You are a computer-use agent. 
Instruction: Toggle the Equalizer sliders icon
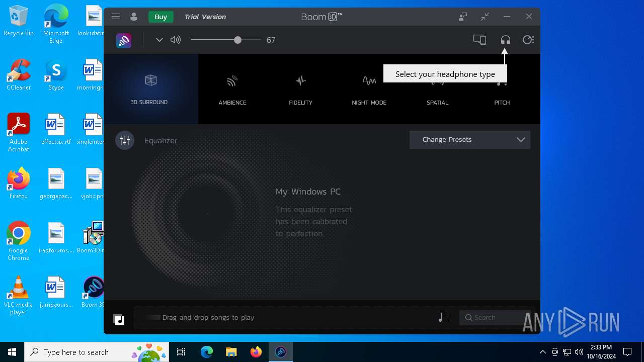point(125,140)
